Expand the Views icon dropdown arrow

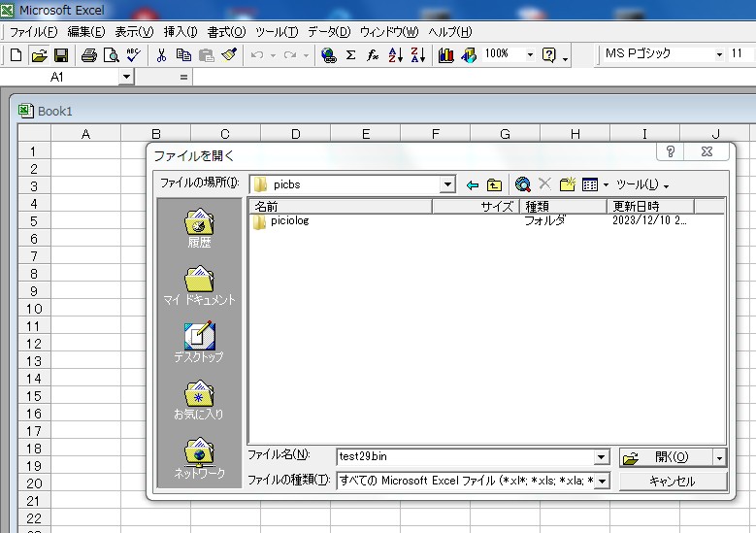(606, 184)
